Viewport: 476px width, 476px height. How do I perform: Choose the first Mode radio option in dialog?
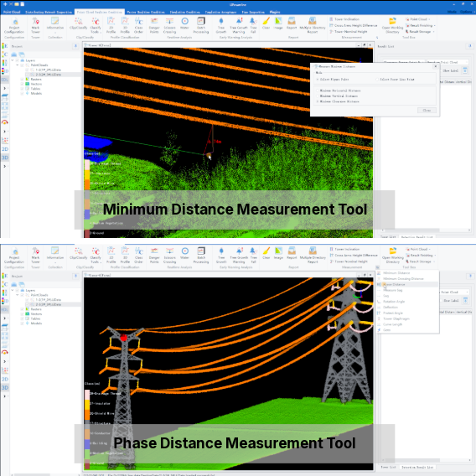point(318,80)
